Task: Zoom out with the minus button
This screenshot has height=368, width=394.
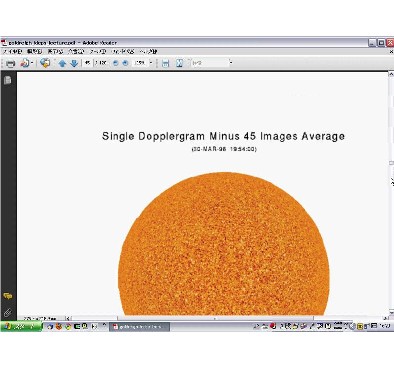Action: 115,63
